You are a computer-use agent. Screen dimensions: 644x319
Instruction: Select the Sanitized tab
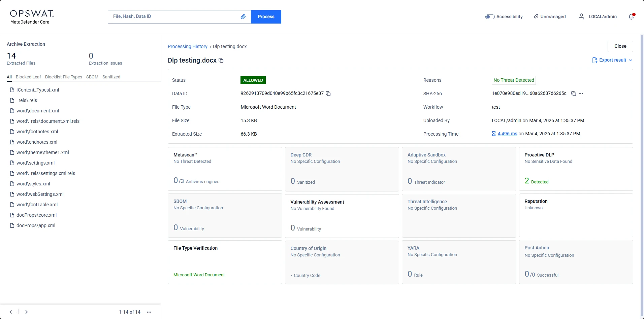click(111, 77)
